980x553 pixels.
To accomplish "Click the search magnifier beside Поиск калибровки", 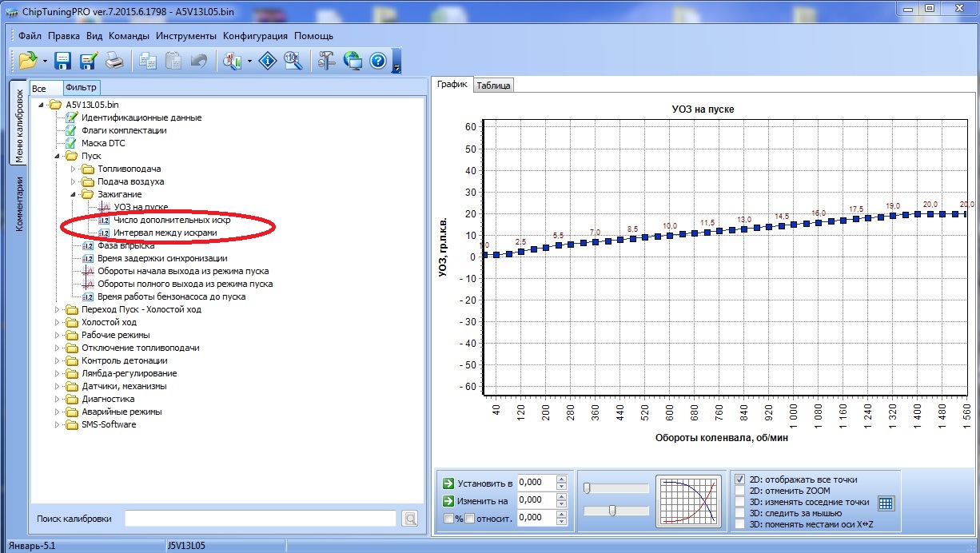I will click(410, 519).
